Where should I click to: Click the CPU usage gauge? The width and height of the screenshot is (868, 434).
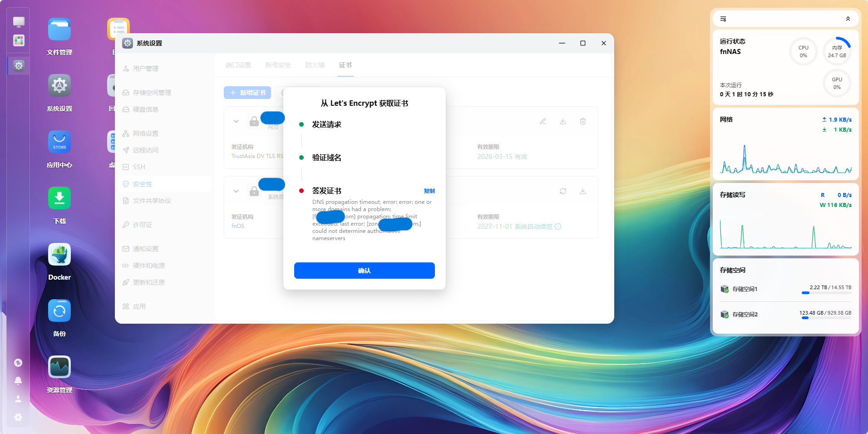click(x=804, y=51)
